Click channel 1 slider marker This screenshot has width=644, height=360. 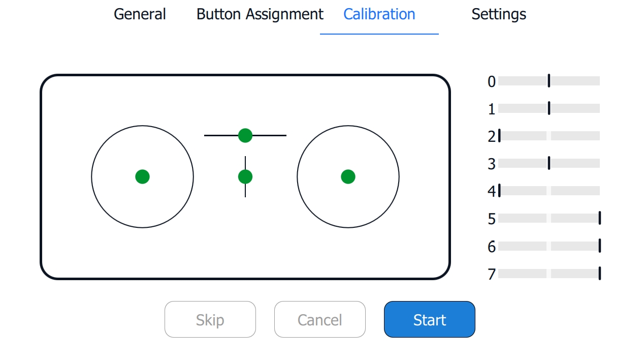coord(549,108)
